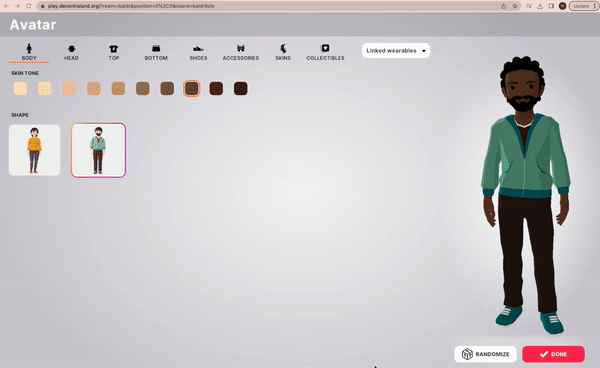Click the browser address bar

(x=268, y=6)
